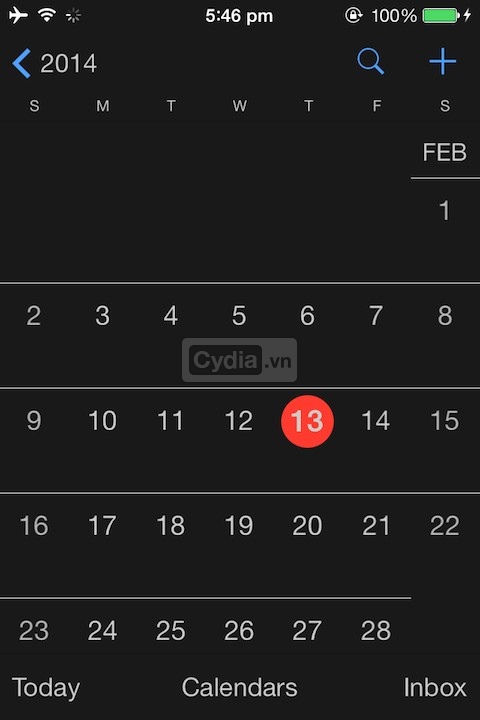
Task: Open the Inbox
Action: [435, 687]
